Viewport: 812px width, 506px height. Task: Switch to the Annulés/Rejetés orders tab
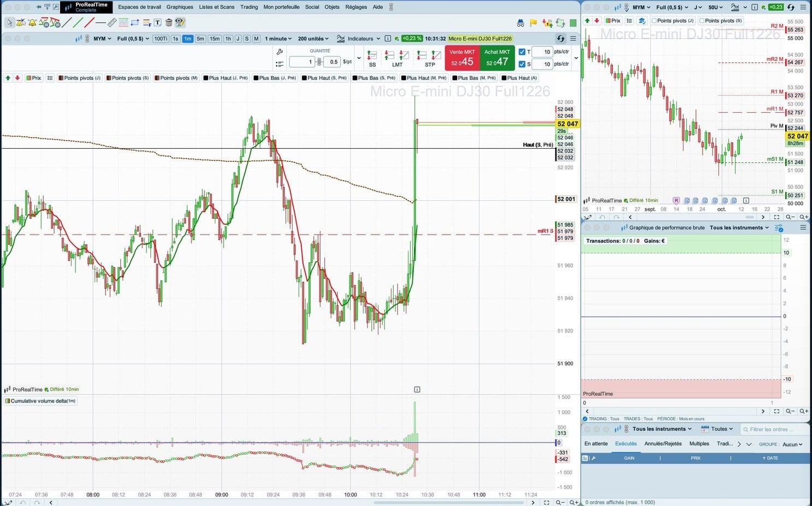(x=663, y=444)
